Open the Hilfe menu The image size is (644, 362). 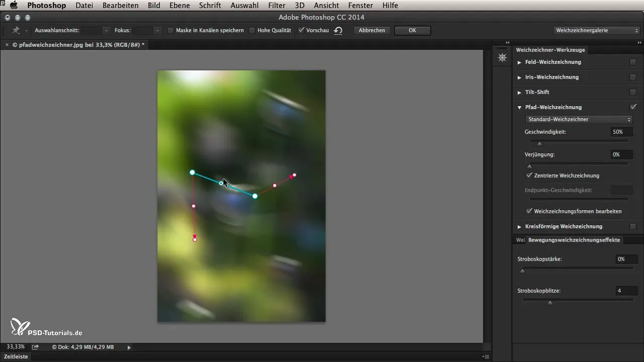pyautogui.click(x=390, y=6)
